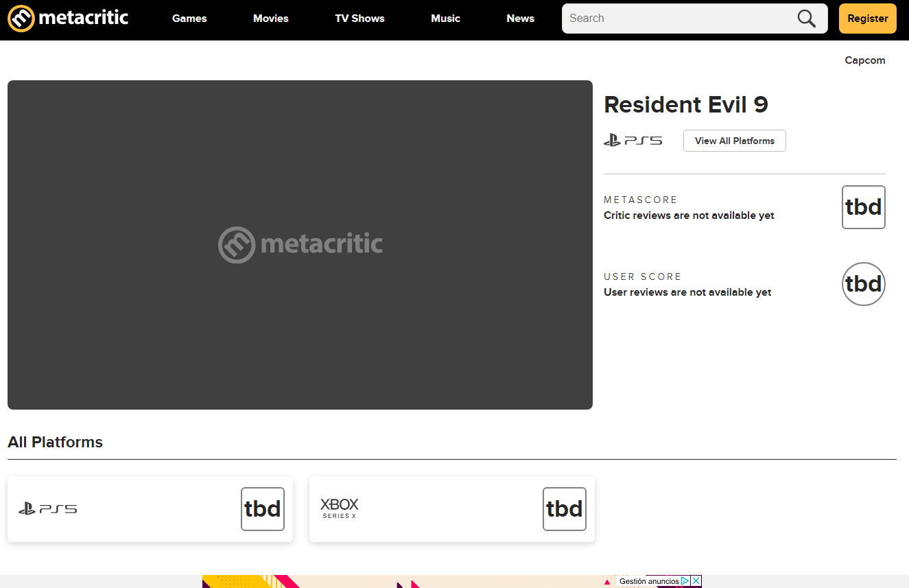
Task: Click the USER SCORE label
Action: click(643, 277)
